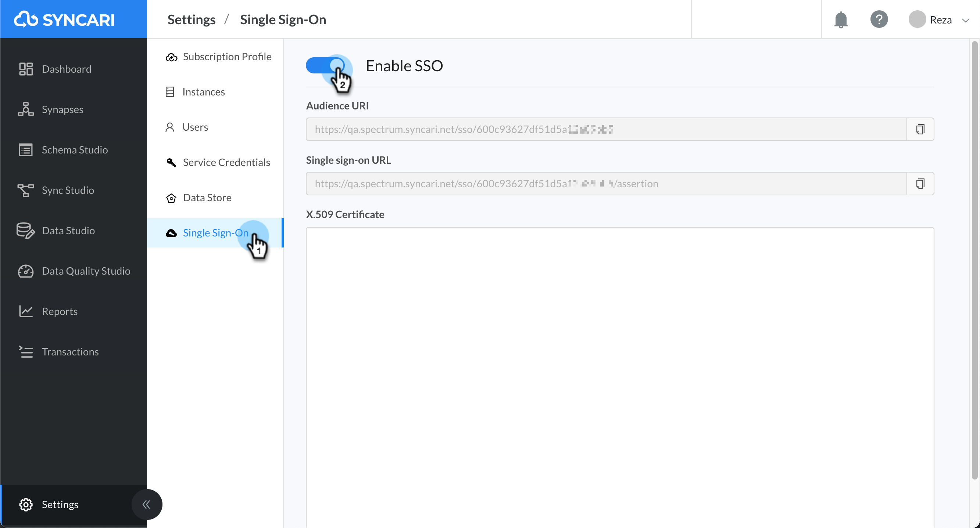Open the Service Credentials section
Viewport: 980px width, 528px height.
click(226, 162)
